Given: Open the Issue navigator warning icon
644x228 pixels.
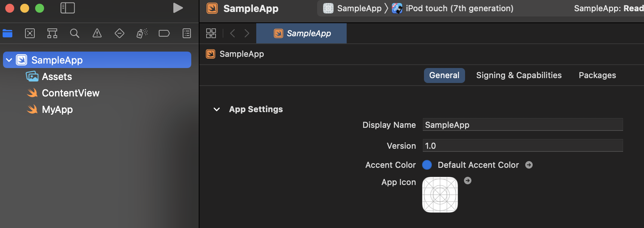Looking at the screenshot, I should [97, 33].
